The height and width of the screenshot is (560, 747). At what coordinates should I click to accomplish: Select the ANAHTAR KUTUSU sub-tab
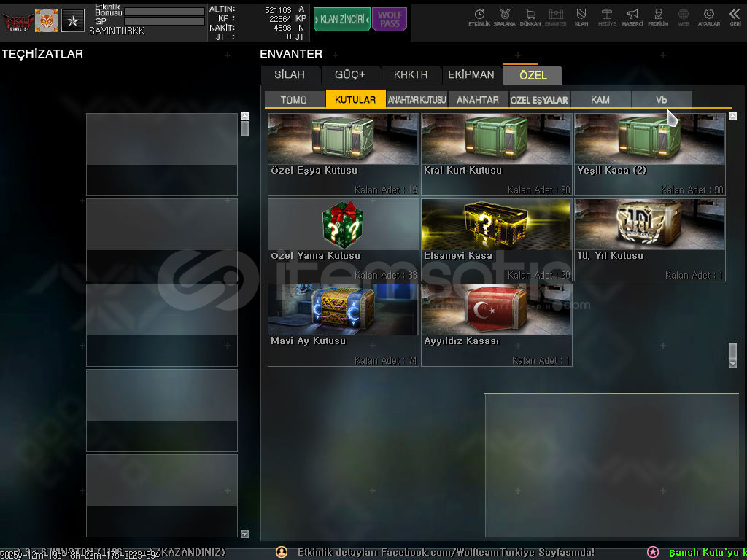click(x=417, y=99)
